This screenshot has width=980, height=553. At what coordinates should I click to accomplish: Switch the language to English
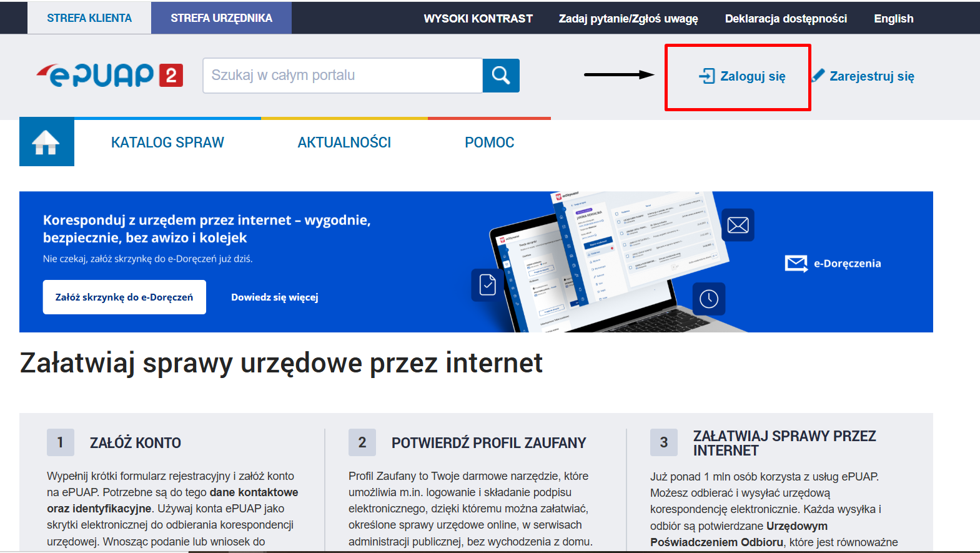(x=893, y=19)
